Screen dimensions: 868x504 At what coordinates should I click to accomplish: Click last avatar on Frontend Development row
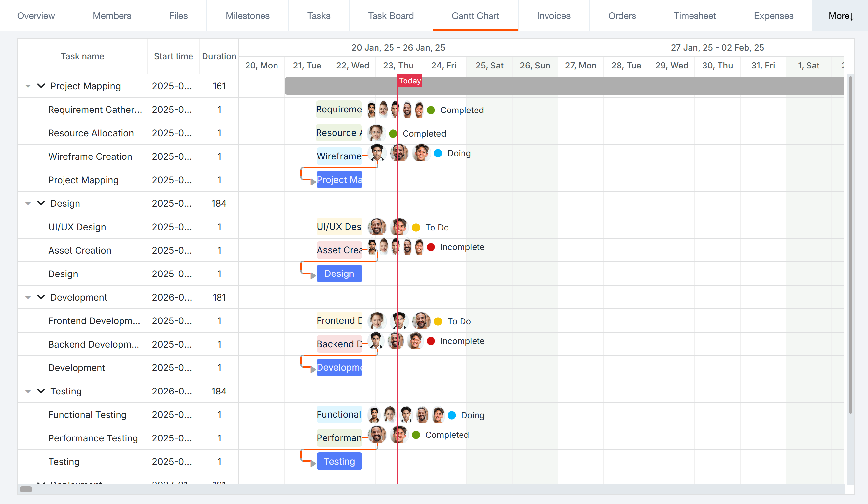421,321
